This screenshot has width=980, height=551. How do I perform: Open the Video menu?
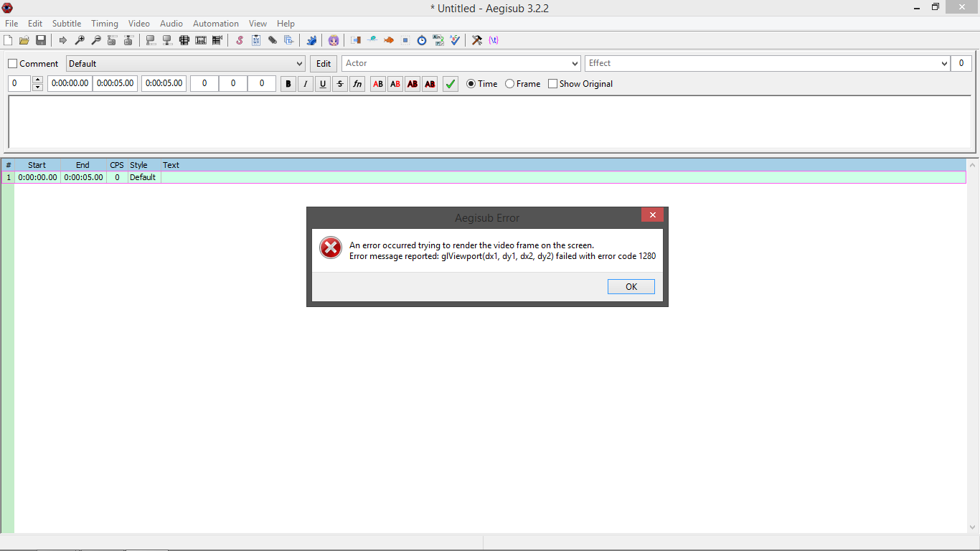point(139,24)
